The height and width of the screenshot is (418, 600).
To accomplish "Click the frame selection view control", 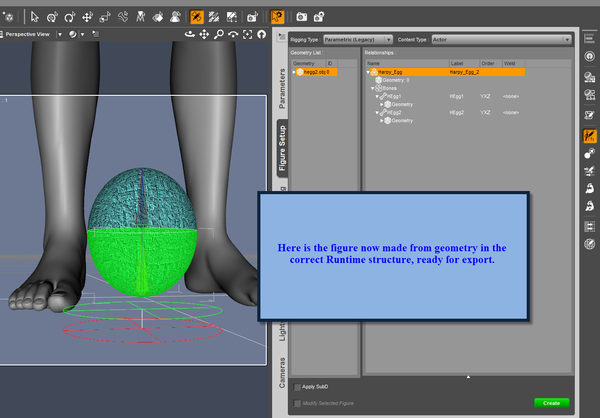I will 248,34.
